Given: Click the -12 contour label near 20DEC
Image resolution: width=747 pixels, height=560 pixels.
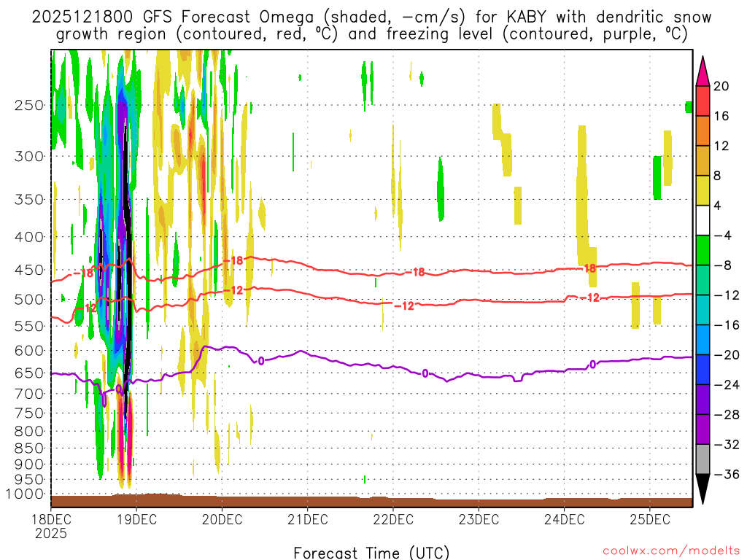Looking at the screenshot, I should tap(233, 290).
